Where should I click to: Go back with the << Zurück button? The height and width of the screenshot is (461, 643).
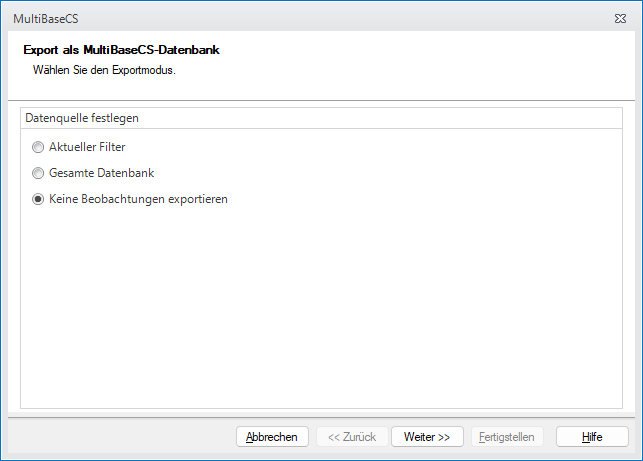pyautogui.click(x=352, y=437)
